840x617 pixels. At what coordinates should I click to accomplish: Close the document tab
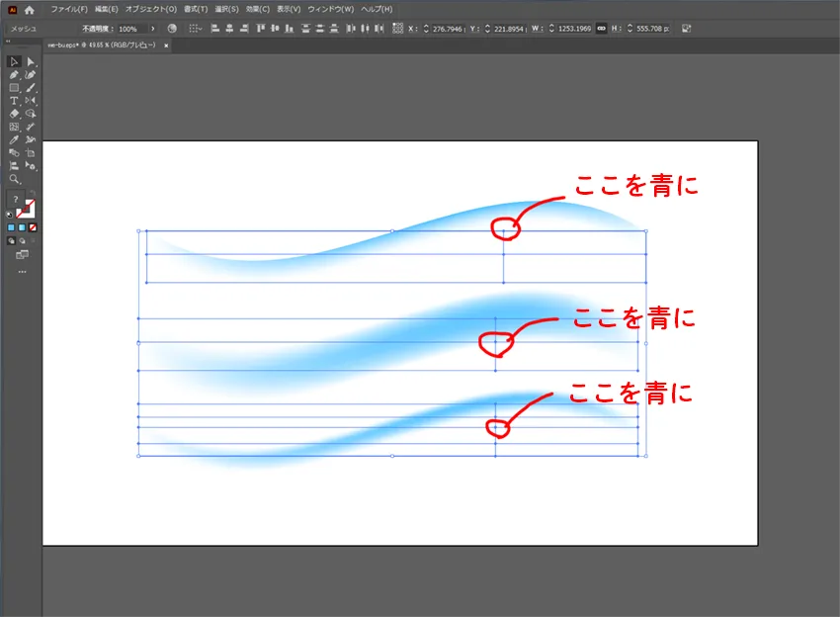point(166,45)
